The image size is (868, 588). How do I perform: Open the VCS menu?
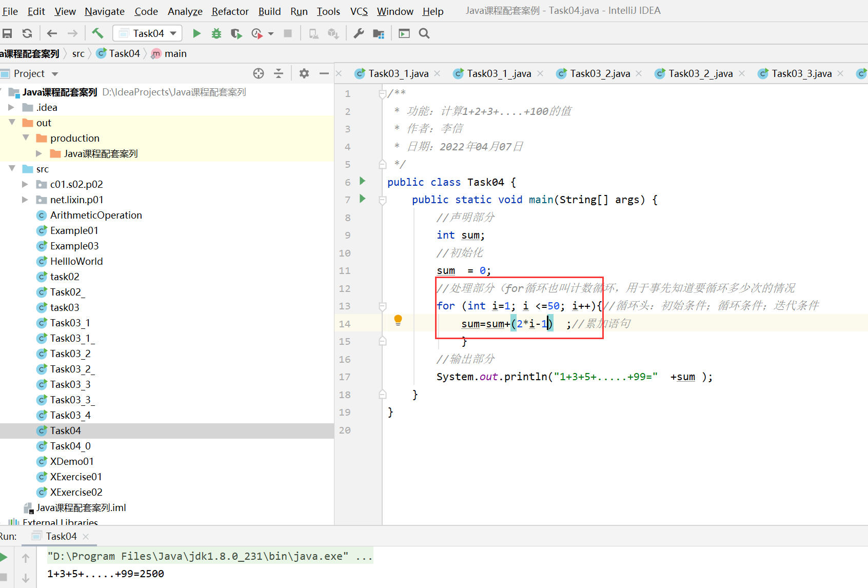(x=359, y=11)
